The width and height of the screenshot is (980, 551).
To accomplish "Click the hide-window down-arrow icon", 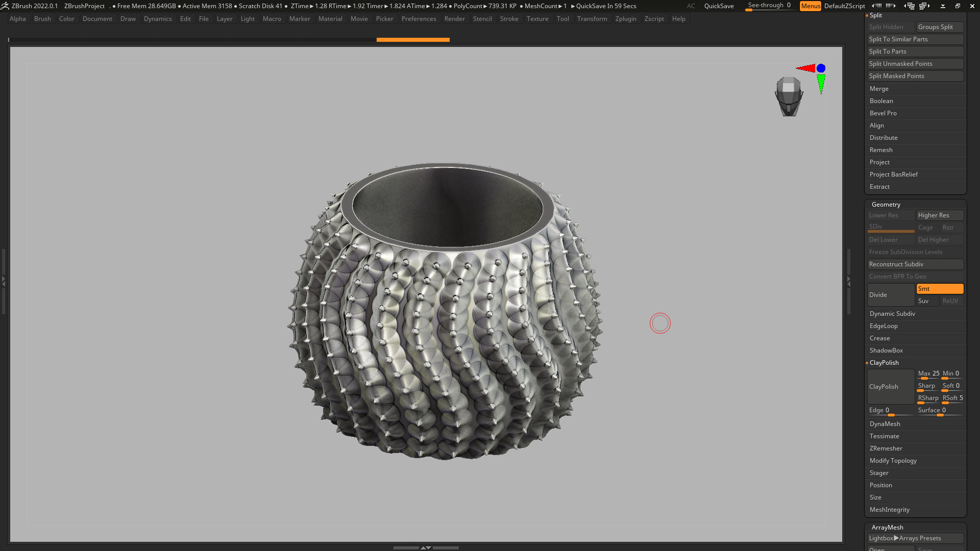I will (x=943, y=6).
